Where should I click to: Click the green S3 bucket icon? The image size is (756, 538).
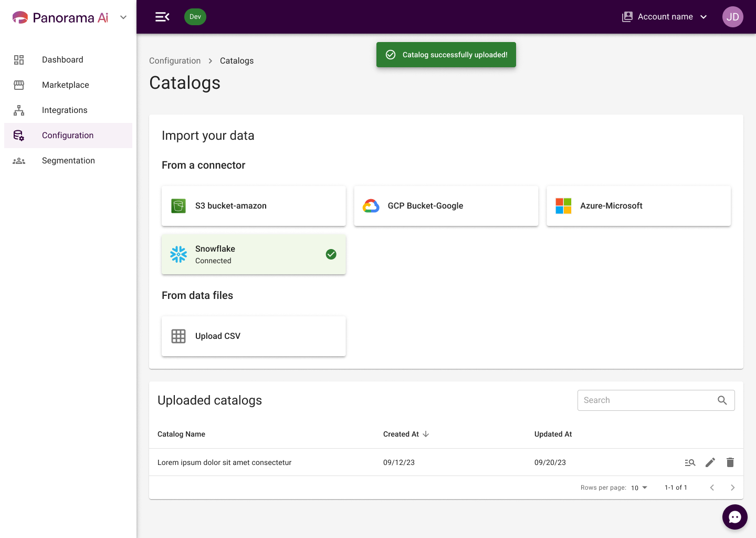pos(178,206)
